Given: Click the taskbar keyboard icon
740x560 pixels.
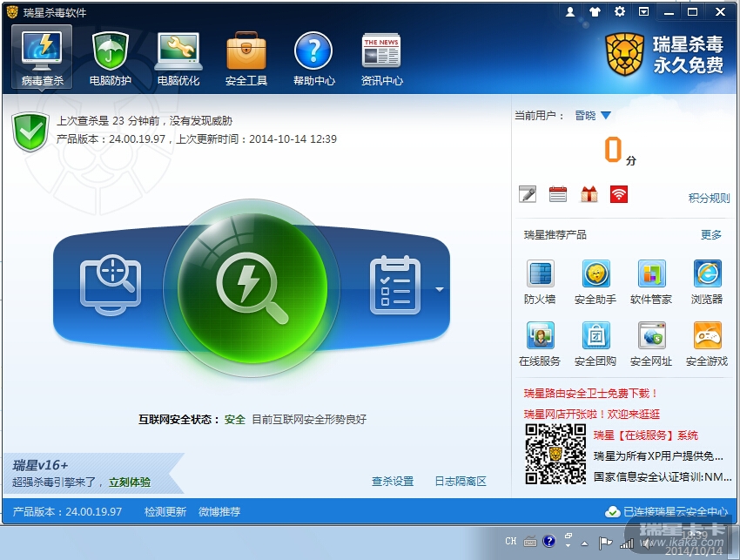Looking at the screenshot, I should (x=530, y=542).
